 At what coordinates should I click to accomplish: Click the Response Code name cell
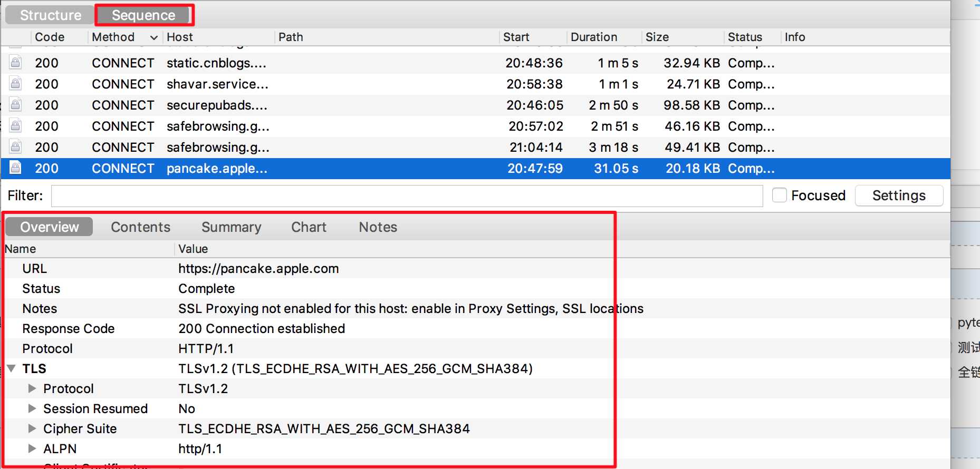coord(69,328)
